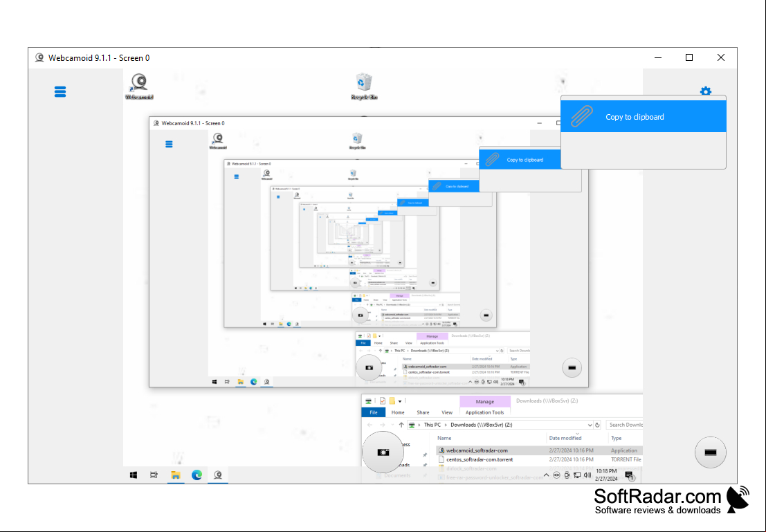766x532 pixels.
Task: Open settings via the gear icon
Action: tap(705, 91)
